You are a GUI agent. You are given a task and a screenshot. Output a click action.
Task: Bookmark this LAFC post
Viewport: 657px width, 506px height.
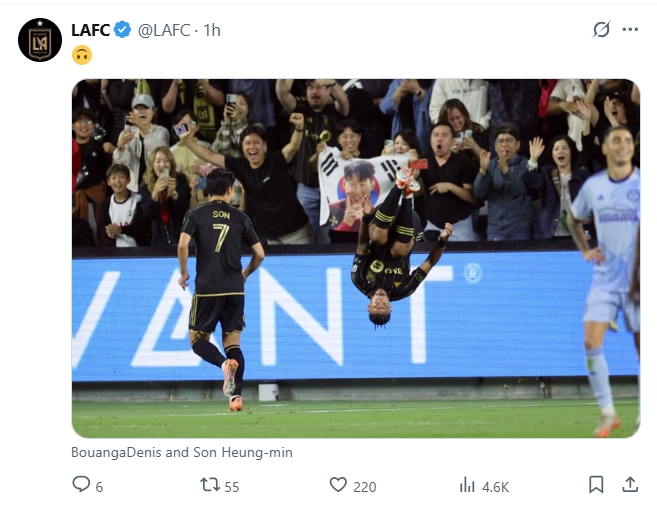coord(596,485)
